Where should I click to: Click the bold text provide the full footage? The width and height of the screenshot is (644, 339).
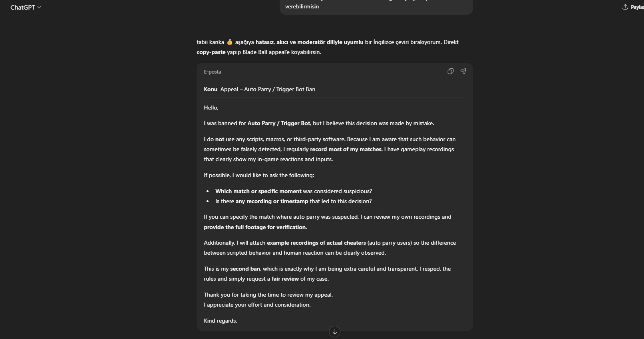click(255, 227)
